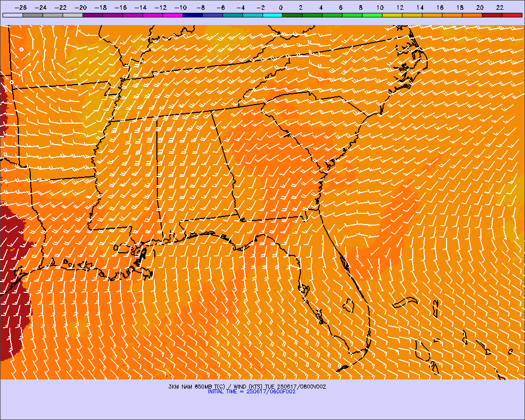Click the "-26" legend label
The image size is (525, 420).
(x=21, y=7)
